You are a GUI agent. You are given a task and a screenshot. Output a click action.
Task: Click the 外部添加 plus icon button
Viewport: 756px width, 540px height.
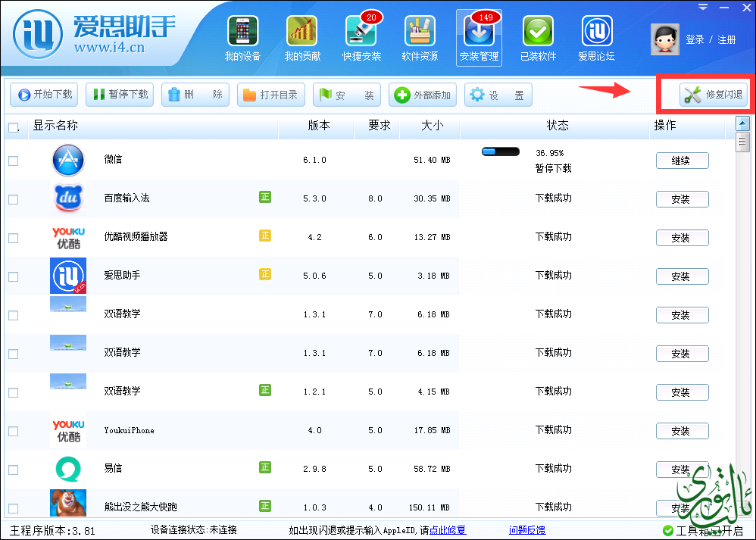tap(423, 95)
